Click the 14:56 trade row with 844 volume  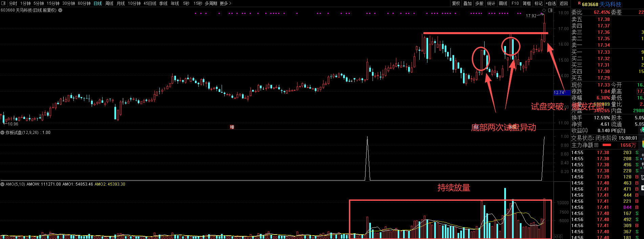tap(605, 207)
